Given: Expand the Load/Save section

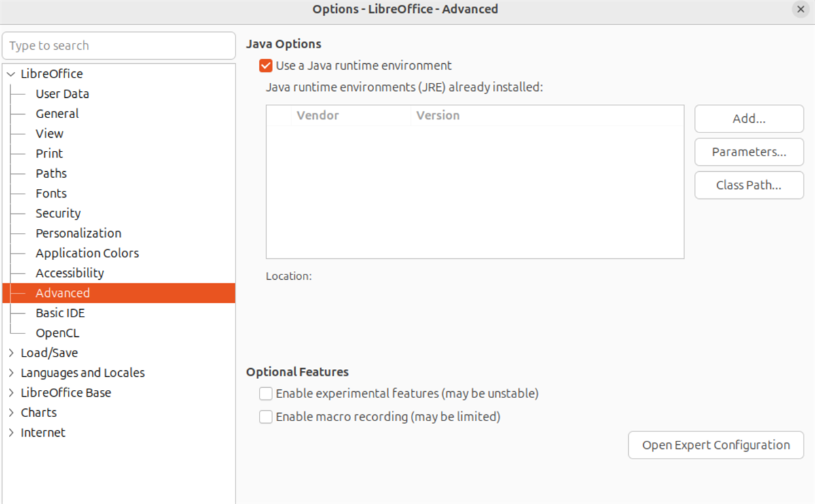Looking at the screenshot, I should [x=11, y=353].
